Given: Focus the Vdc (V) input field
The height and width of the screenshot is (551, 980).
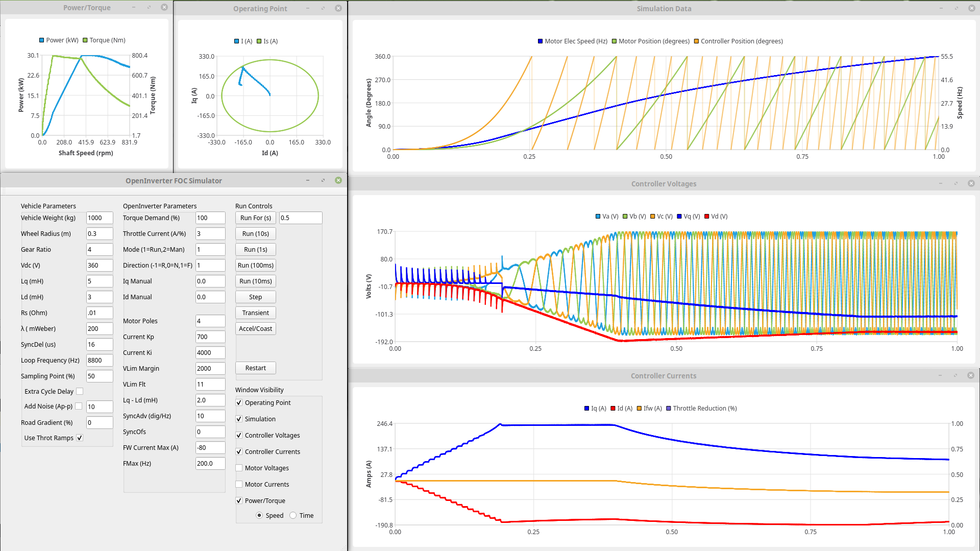Looking at the screenshot, I should click(99, 265).
